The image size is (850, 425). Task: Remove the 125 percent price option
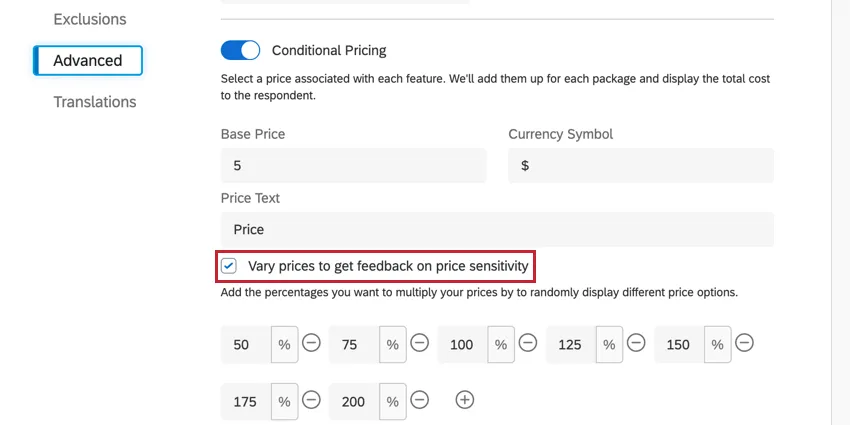(x=636, y=344)
